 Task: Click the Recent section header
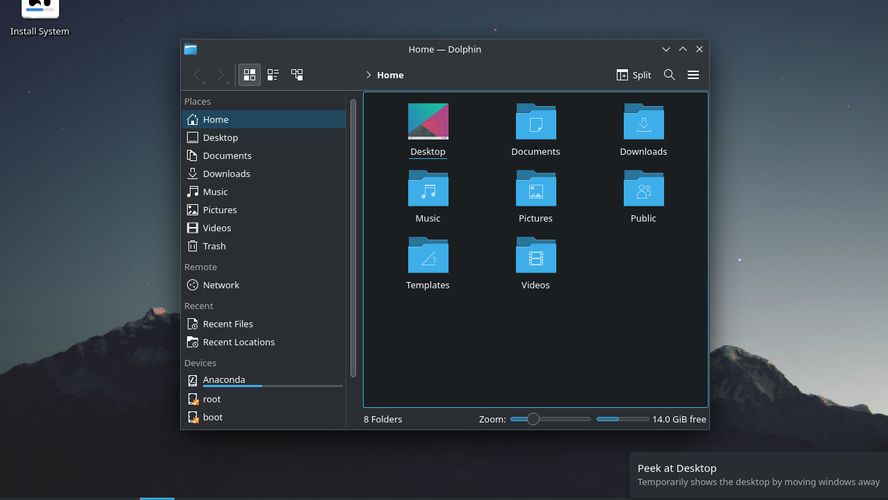click(x=198, y=306)
